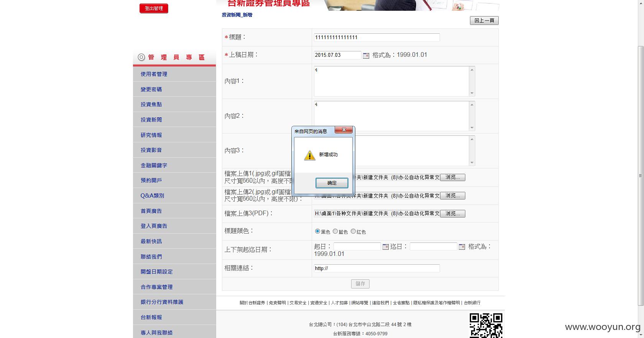Open calendar icon next to 迄日 field
Viewport: 644px width, 338px height.
pyautogui.click(x=462, y=247)
